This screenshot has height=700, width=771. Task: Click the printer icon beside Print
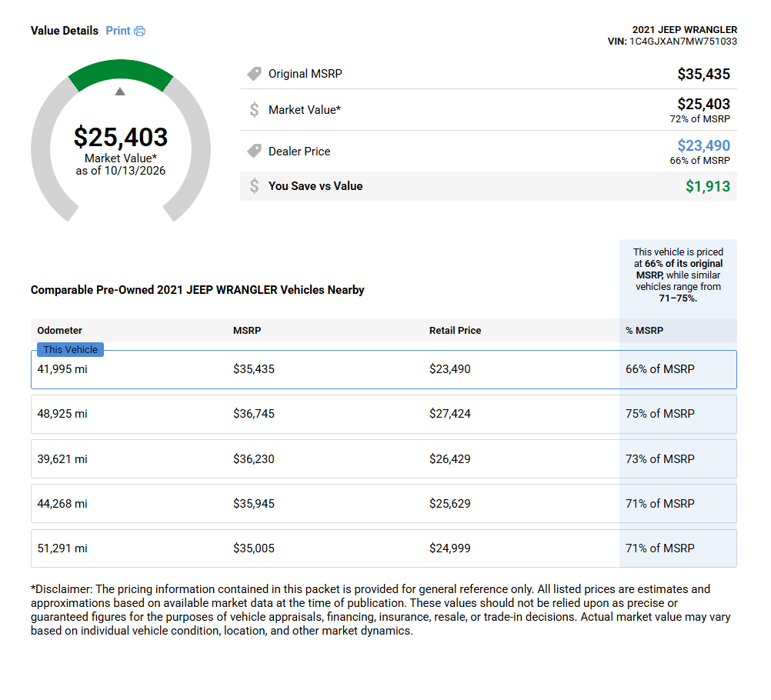click(x=139, y=32)
